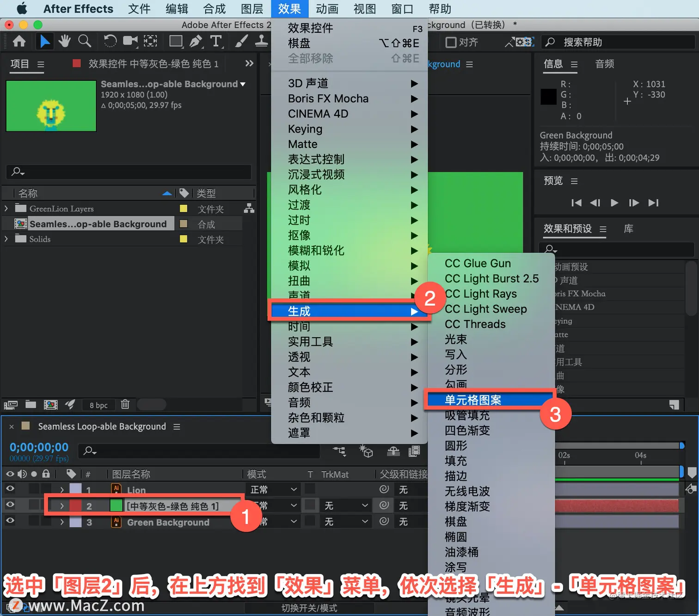Click the red label swatch of layer 2

(75, 505)
